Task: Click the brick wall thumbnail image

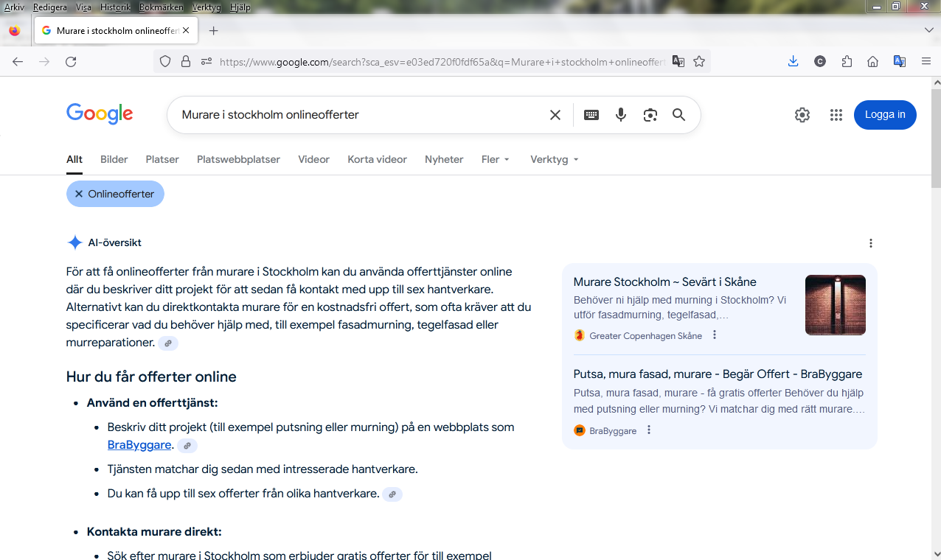Action: point(835,305)
